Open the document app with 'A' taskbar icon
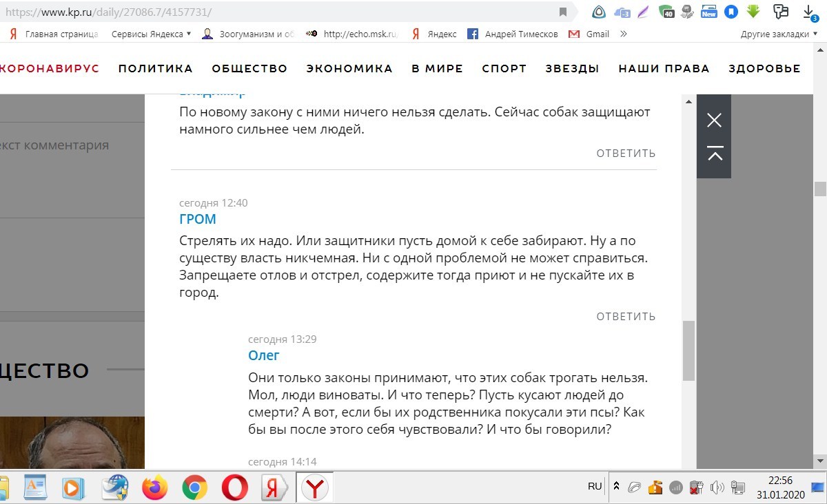Viewport: 827px width, 504px height. 34,488
